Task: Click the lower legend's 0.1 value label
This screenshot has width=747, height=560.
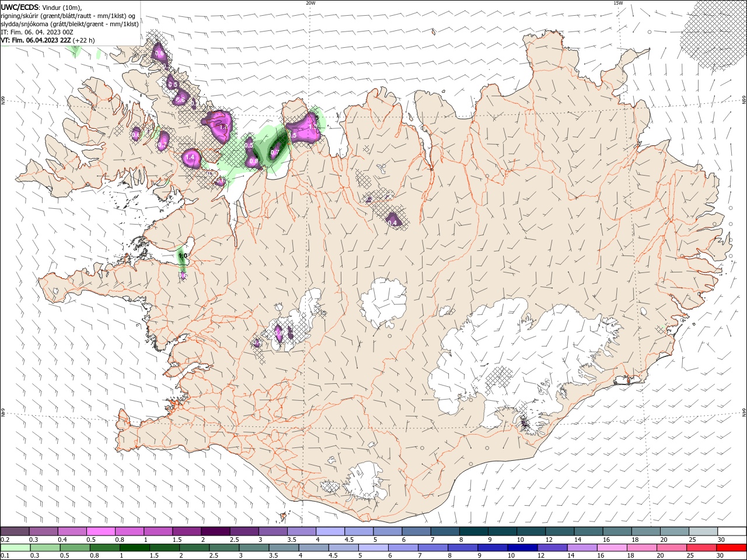Action: click(x=5, y=556)
